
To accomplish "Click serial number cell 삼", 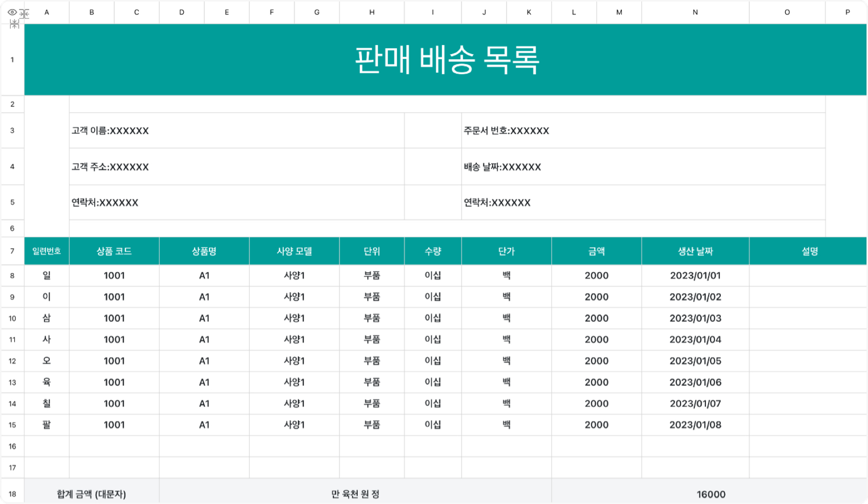I will [47, 318].
